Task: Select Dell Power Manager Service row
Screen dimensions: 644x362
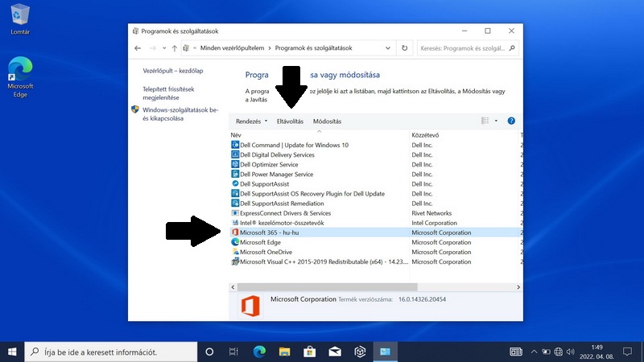Action: pos(376,174)
